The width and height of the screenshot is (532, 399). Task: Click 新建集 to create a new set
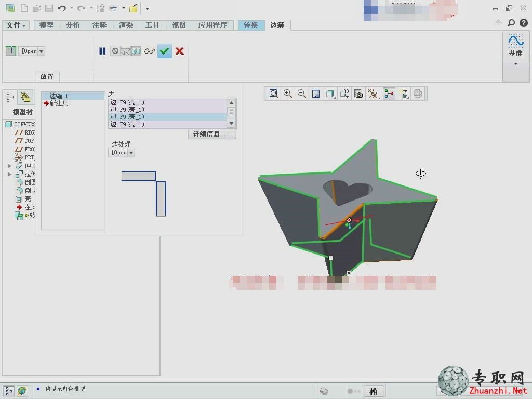point(59,103)
